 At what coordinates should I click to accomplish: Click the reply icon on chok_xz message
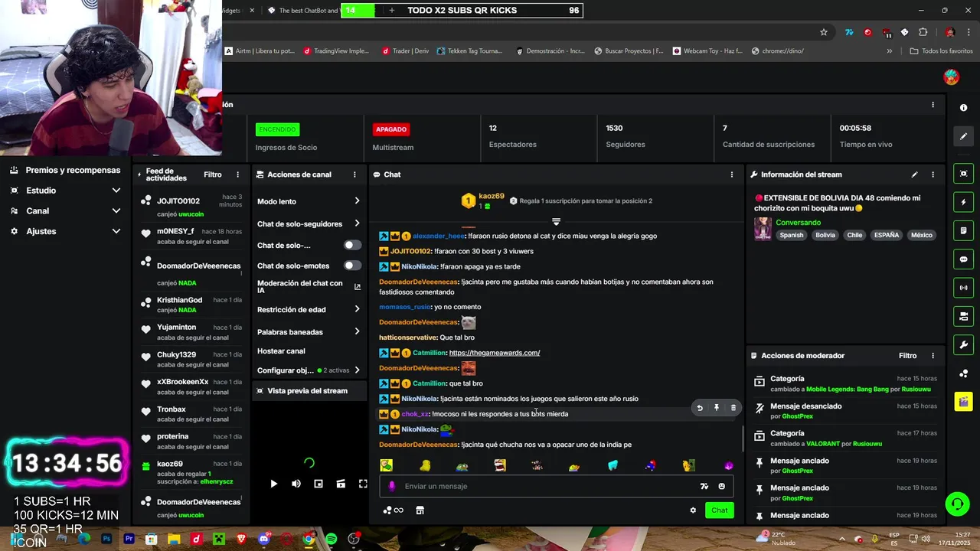[700, 408]
